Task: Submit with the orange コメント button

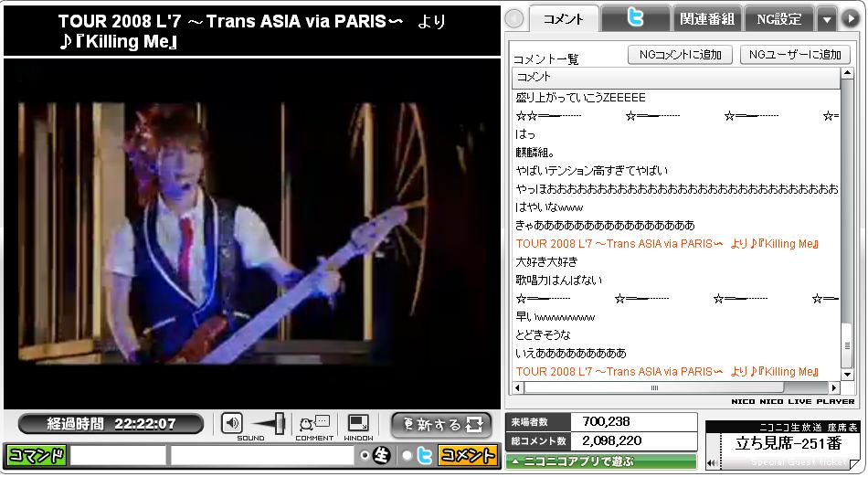Action: click(468, 455)
